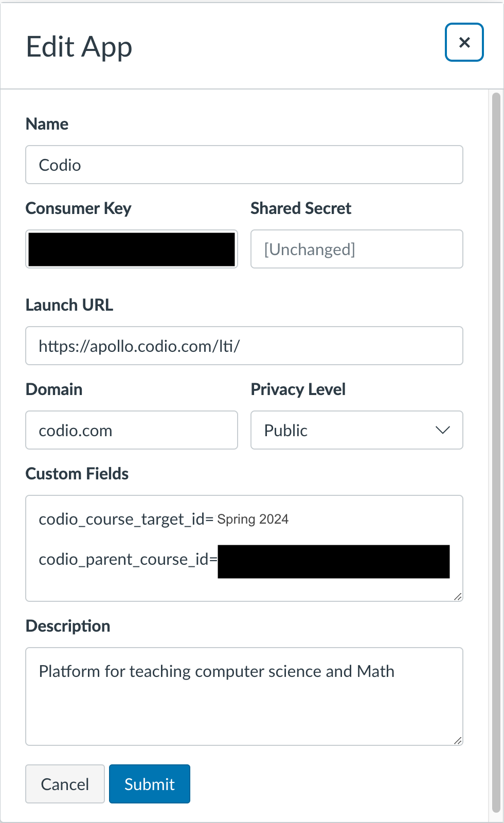504x823 pixels.
Task: Click the dialog's vertical scrollbar
Action: (x=496, y=453)
